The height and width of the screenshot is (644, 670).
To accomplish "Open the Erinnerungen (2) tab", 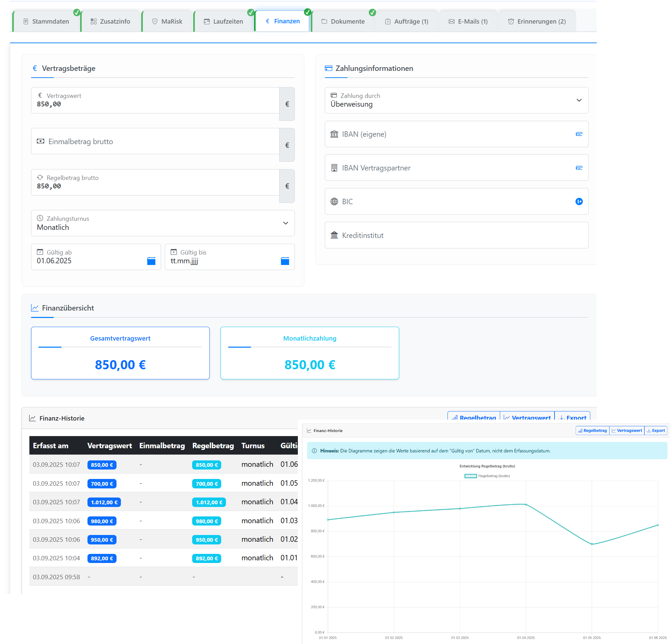I will coord(537,21).
